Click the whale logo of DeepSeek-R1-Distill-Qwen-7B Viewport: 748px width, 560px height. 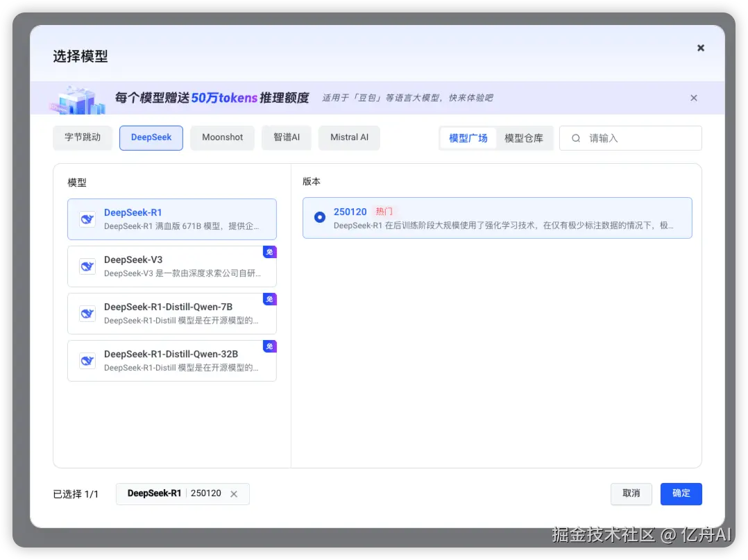87,314
